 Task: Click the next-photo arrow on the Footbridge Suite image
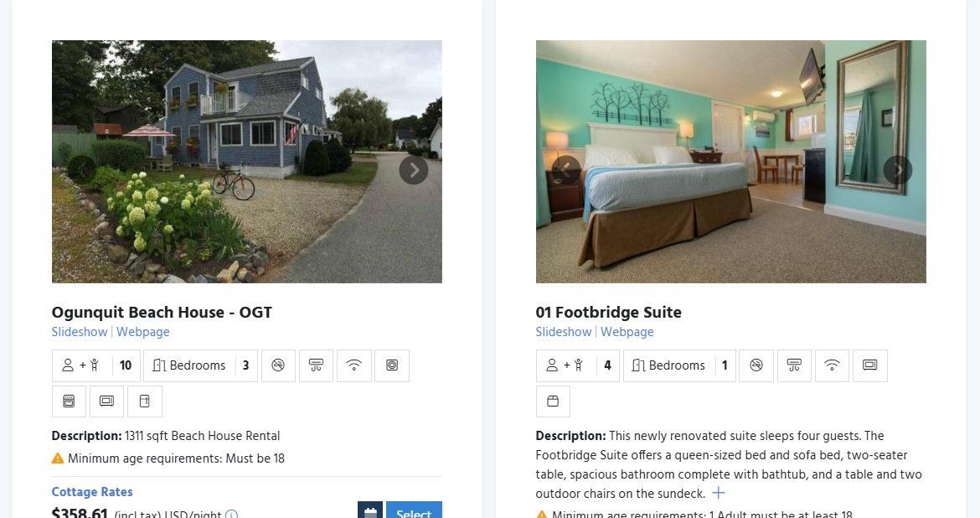coord(897,169)
